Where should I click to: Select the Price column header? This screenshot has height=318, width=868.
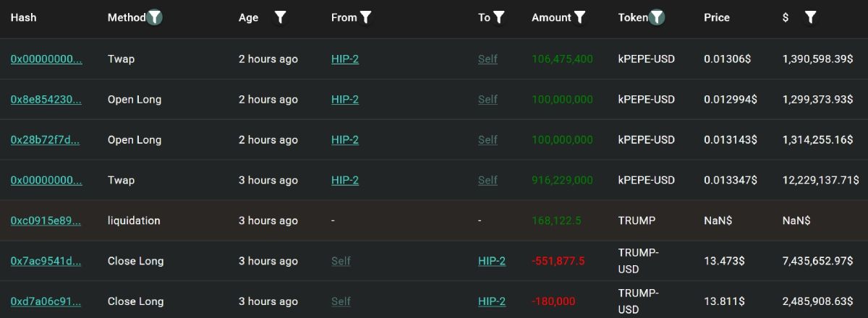point(717,17)
